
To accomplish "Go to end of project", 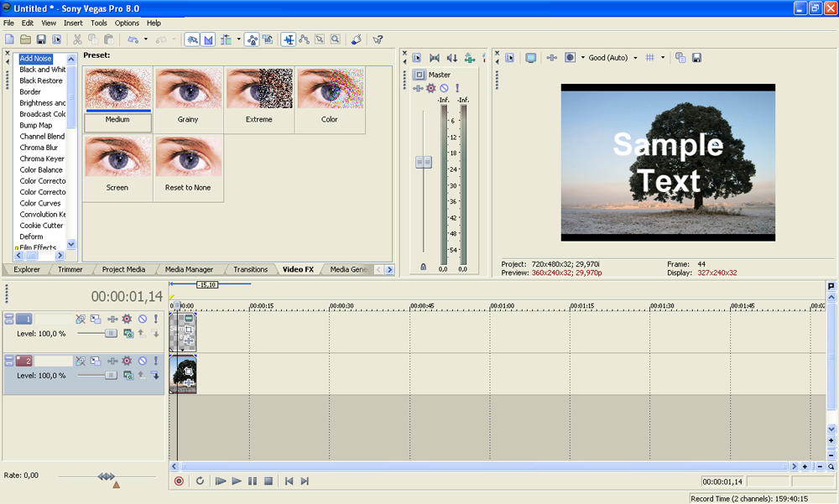I will [x=305, y=481].
